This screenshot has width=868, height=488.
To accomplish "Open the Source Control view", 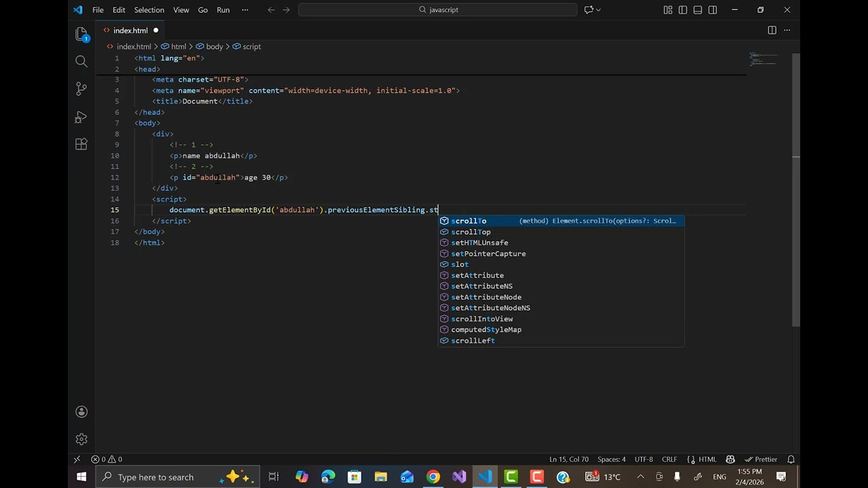I will (81, 89).
